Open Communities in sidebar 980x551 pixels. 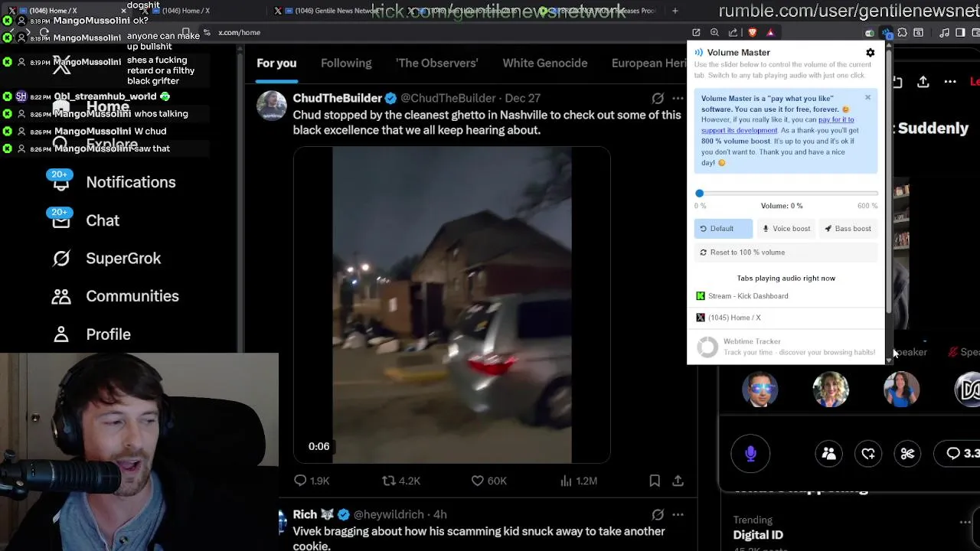click(132, 296)
